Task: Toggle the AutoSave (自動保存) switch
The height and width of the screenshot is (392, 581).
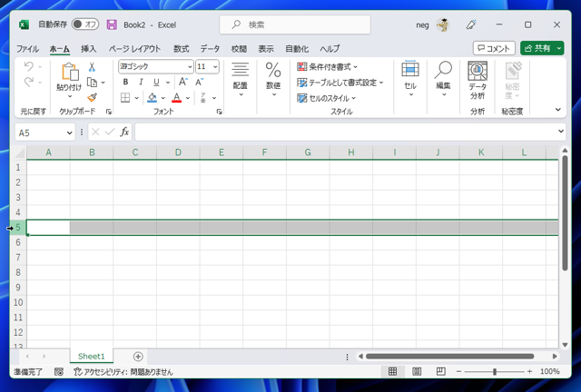Action: tap(85, 24)
